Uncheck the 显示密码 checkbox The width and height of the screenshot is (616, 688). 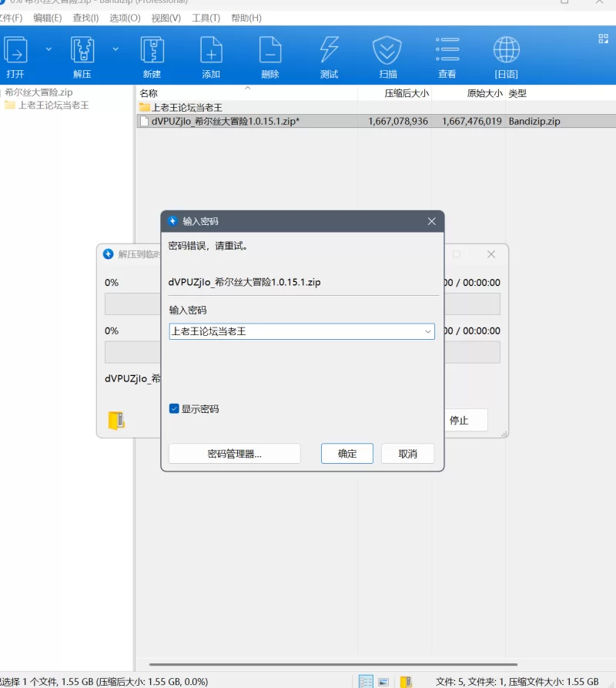coord(174,408)
